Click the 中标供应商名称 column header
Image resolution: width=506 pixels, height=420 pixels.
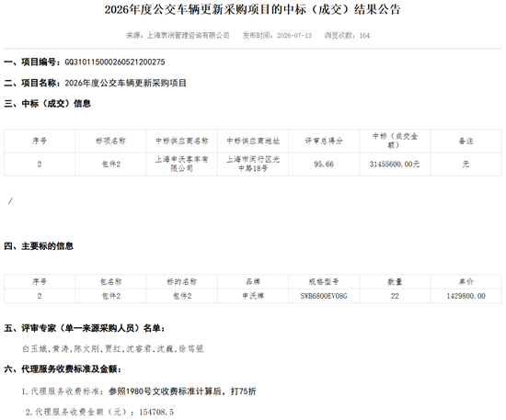182,141
